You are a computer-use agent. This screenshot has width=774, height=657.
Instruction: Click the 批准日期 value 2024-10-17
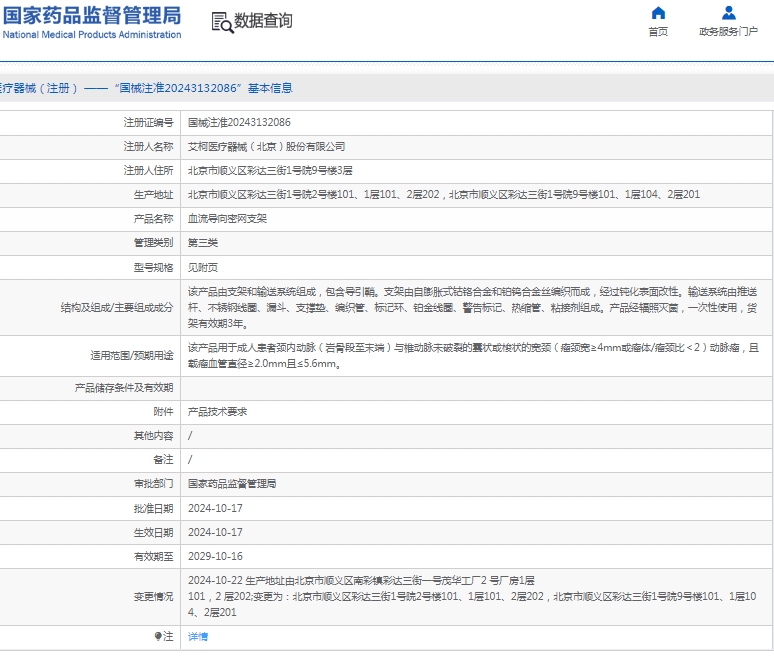215,508
